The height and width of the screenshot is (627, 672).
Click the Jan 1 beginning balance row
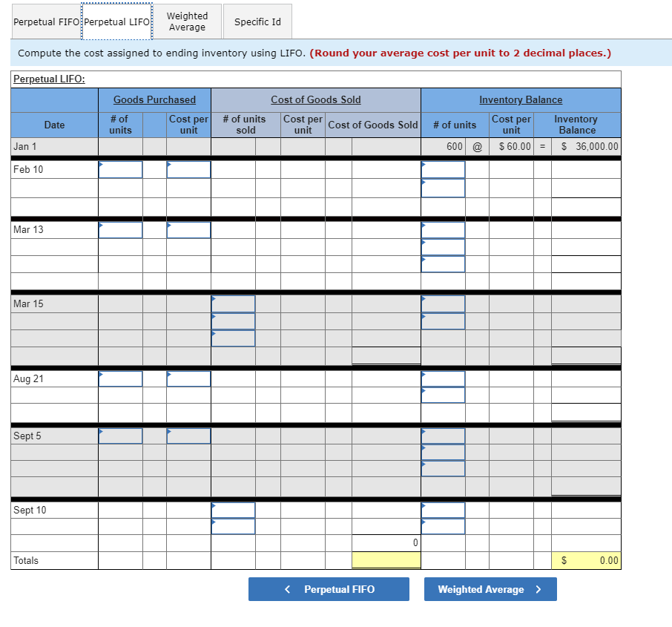point(54,146)
